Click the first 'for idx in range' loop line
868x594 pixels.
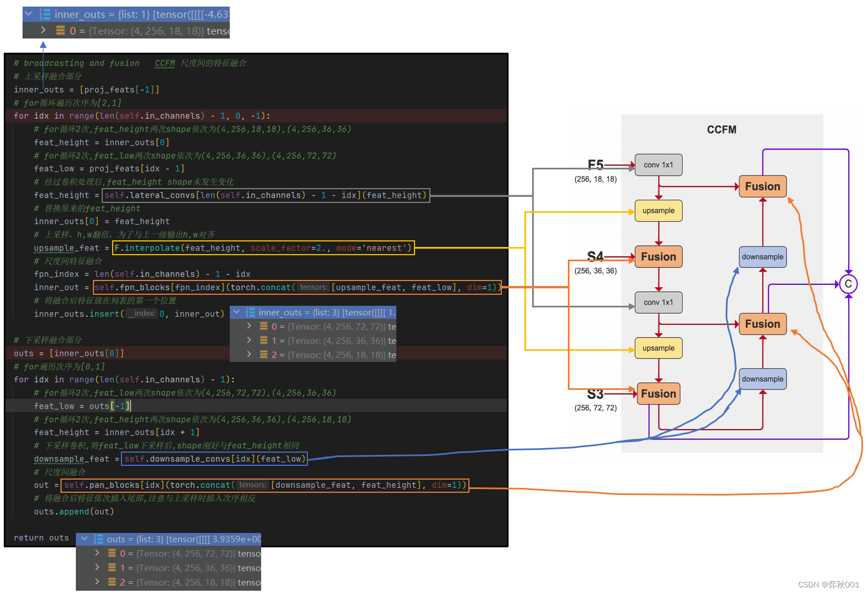pos(142,116)
